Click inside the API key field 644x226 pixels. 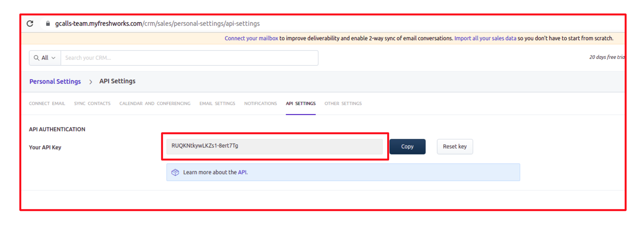click(274, 146)
